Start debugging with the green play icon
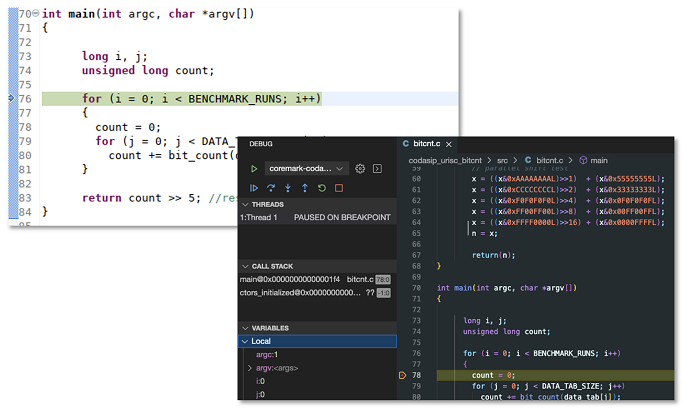This screenshot has width=684, height=409. coord(254,169)
